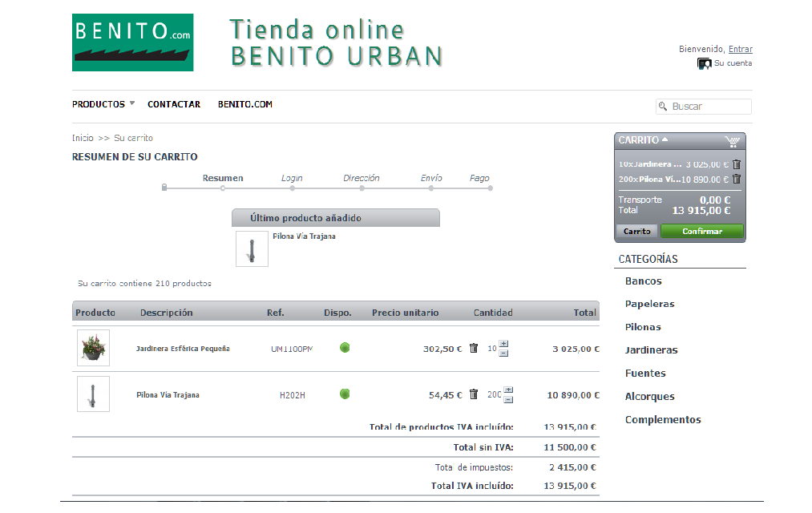Click row total 3 025,00 €

(x=576, y=349)
